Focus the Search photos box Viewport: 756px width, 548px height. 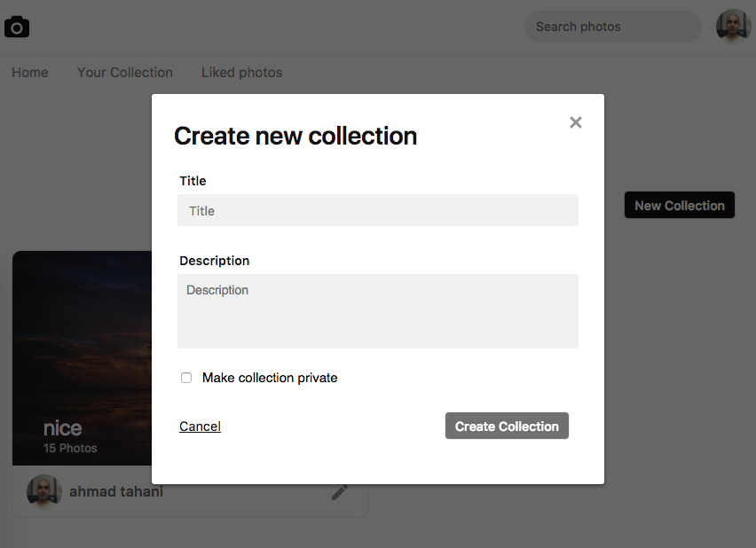click(612, 27)
